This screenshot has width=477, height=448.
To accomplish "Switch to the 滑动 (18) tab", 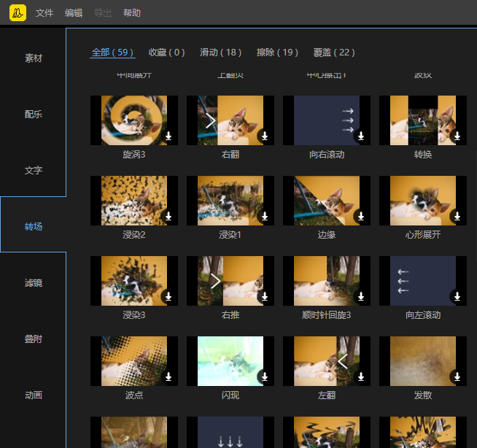I will pos(220,53).
